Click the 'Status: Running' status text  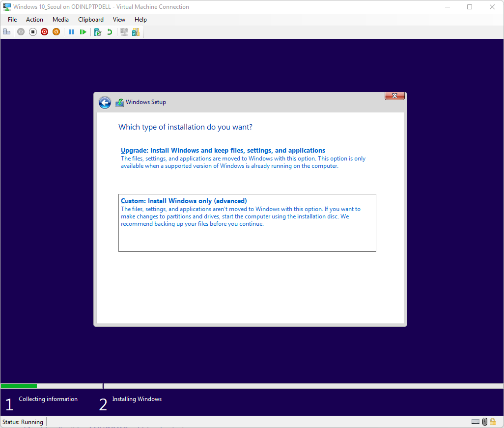click(23, 422)
